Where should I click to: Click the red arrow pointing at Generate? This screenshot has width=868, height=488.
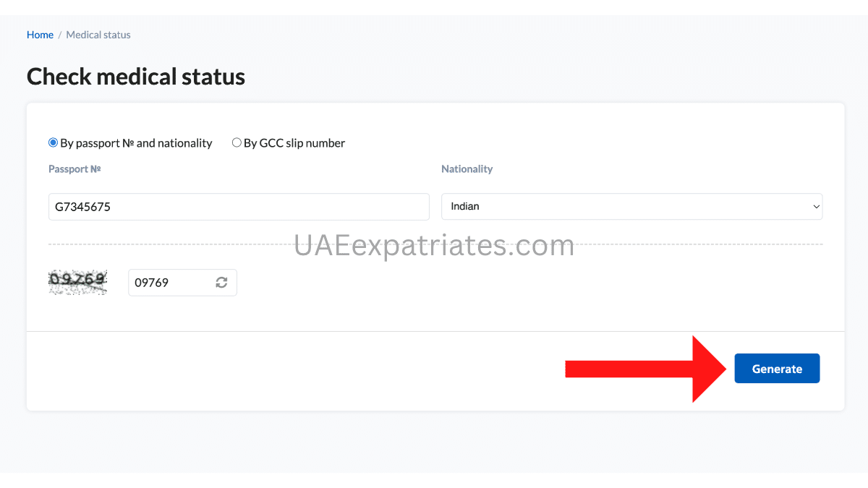coord(644,368)
